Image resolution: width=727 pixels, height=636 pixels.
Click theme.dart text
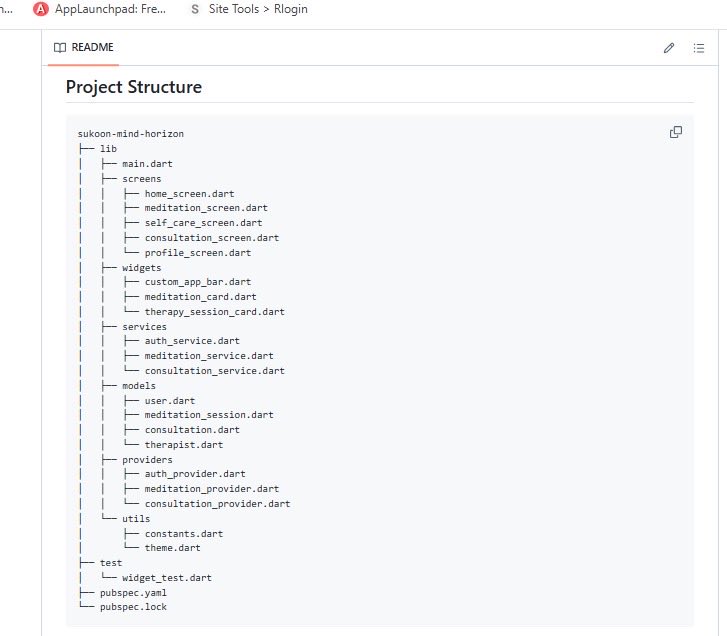[173, 547]
